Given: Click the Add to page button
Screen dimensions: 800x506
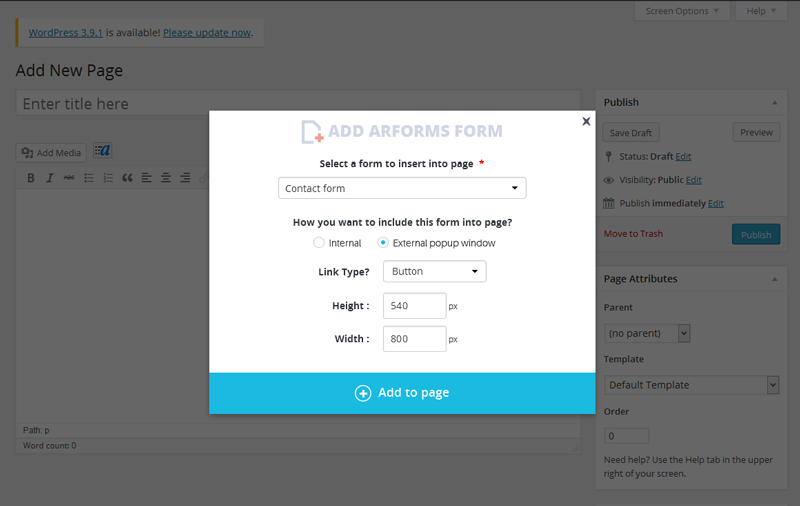Looking at the screenshot, I should pyautogui.click(x=402, y=393).
